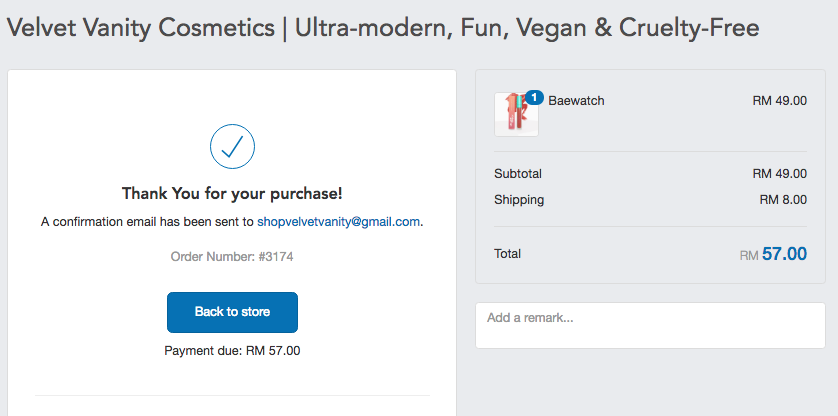Open shopvelvetvanity@gmail.com email link
The width and height of the screenshot is (838, 416).
click(x=338, y=221)
